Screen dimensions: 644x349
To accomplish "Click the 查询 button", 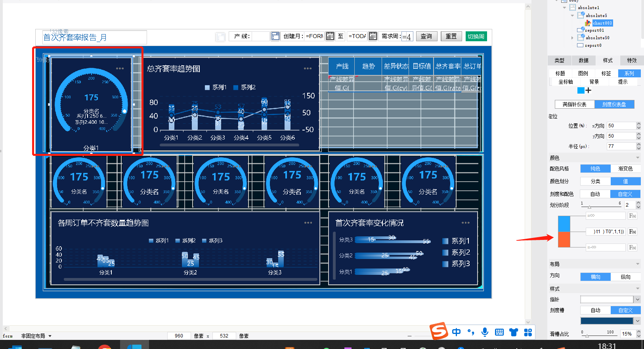I will 426,36.
